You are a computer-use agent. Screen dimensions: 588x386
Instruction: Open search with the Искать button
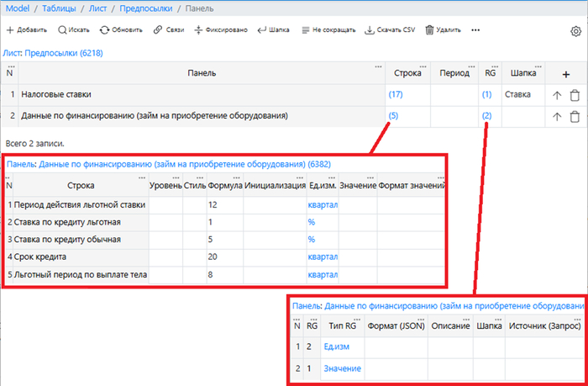[74, 30]
